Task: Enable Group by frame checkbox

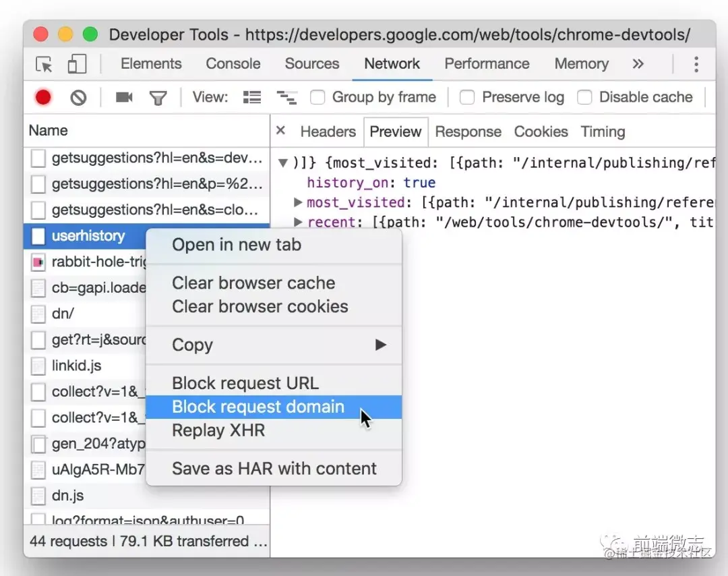Action: [317, 97]
